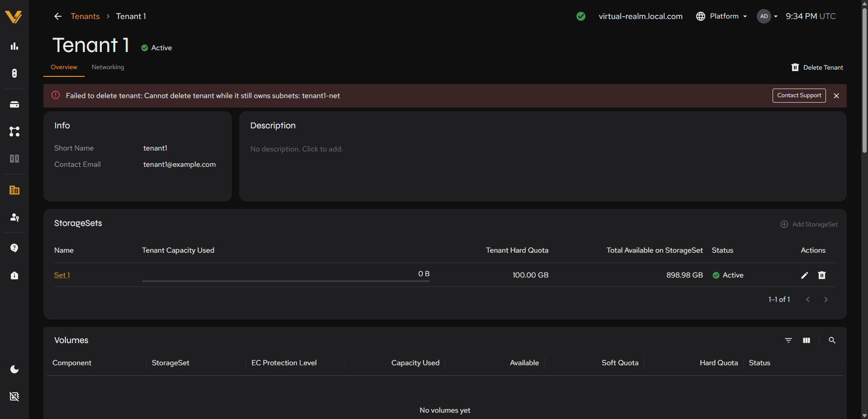Go to next StorageSets page
Viewport: 868px width, 419px height.
tap(826, 300)
